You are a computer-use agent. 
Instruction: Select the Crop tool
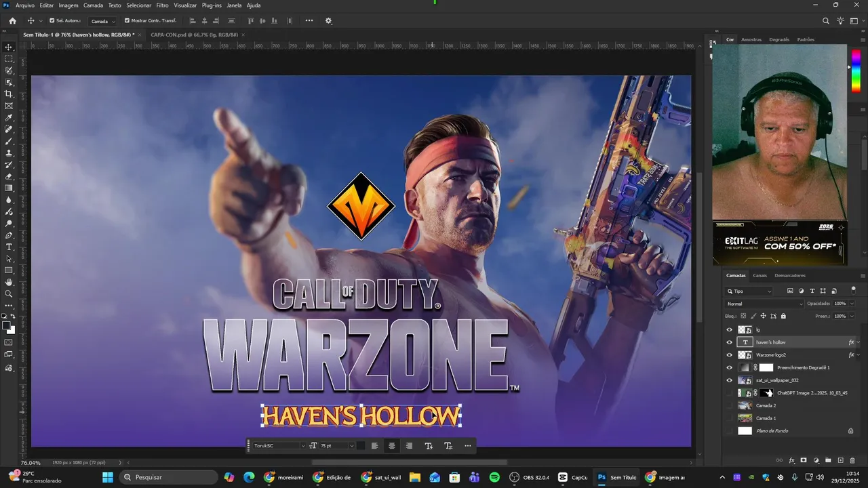[x=9, y=94]
